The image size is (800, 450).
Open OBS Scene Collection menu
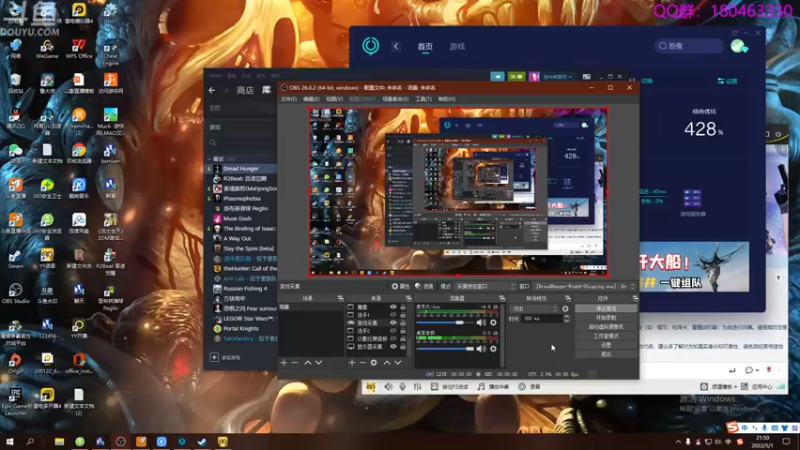395,99
